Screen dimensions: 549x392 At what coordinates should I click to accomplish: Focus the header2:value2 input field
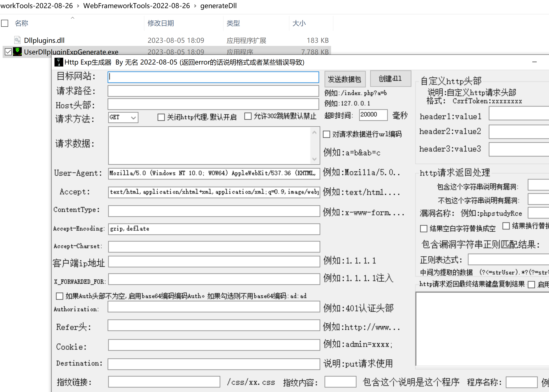(519, 132)
